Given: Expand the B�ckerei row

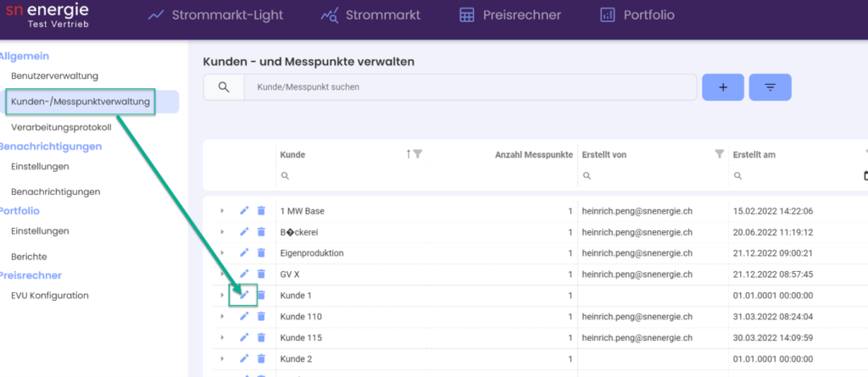Looking at the screenshot, I should pyautogui.click(x=222, y=231).
